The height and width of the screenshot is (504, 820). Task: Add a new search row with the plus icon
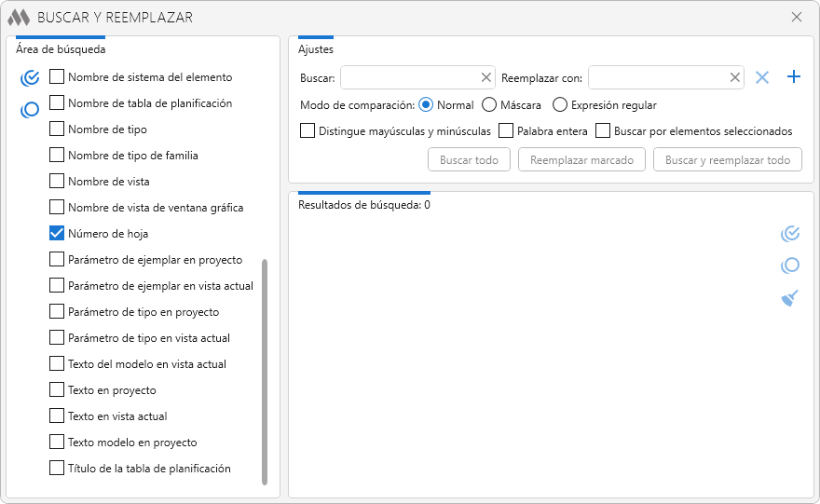pyautogui.click(x=794, y=77)
